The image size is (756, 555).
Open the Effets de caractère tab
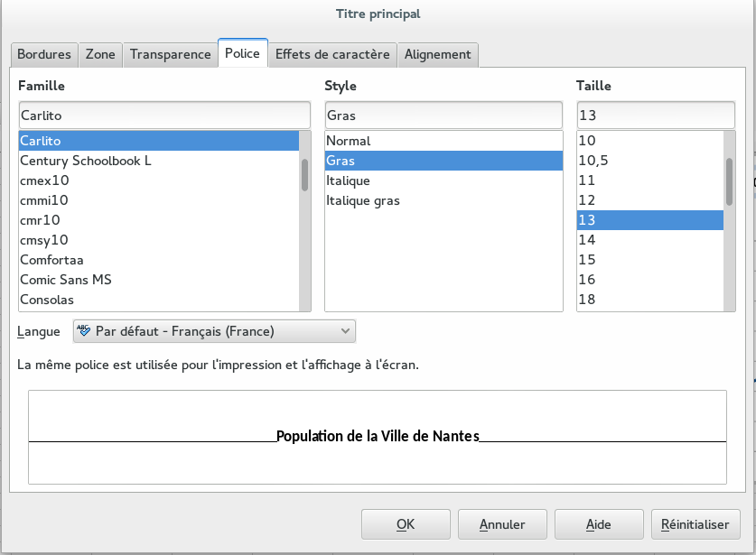pyautogui.click(x=332, y=54)
